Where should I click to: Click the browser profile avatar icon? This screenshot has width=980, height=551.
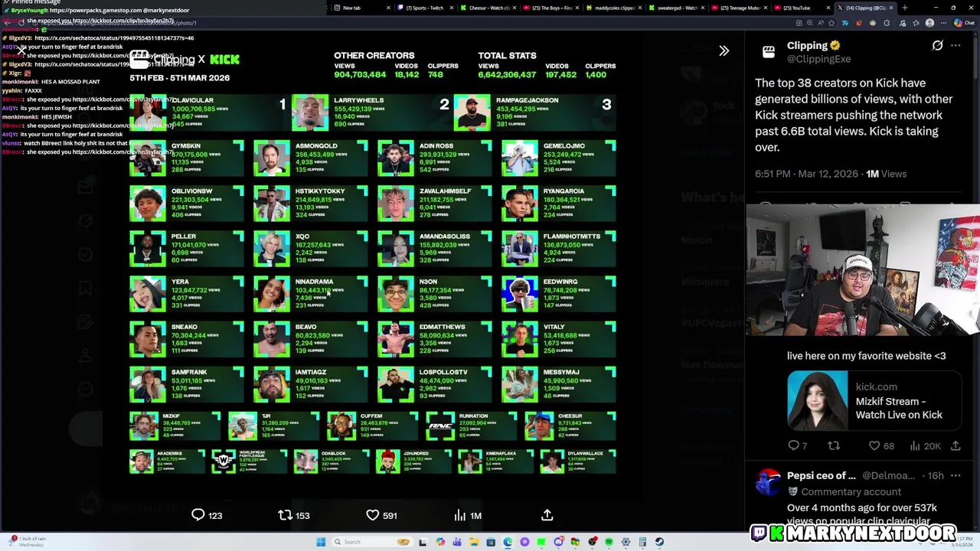tap(929, 23)
